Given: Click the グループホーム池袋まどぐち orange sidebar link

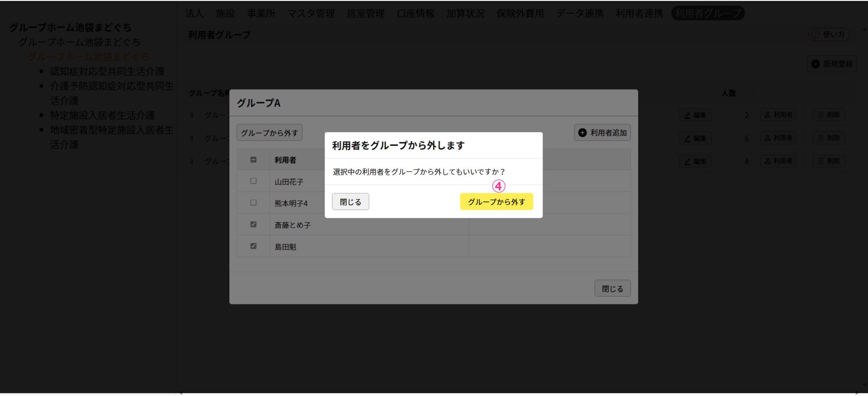Looking at the screenshot, I should [88, 57].
